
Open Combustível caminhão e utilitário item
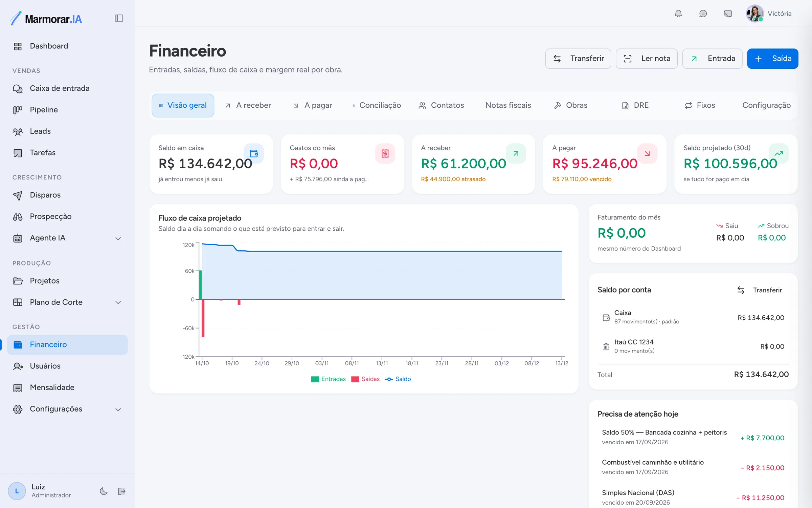point(693,467)
